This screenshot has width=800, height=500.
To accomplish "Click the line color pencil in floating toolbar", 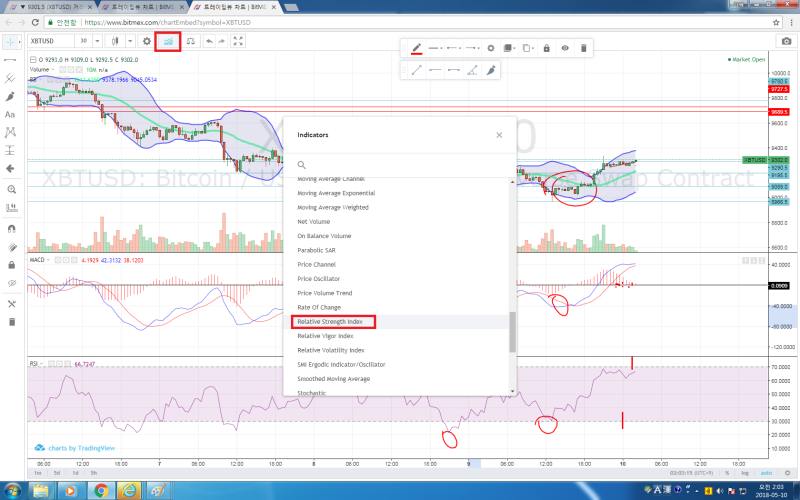I will [x=416, y=48].
